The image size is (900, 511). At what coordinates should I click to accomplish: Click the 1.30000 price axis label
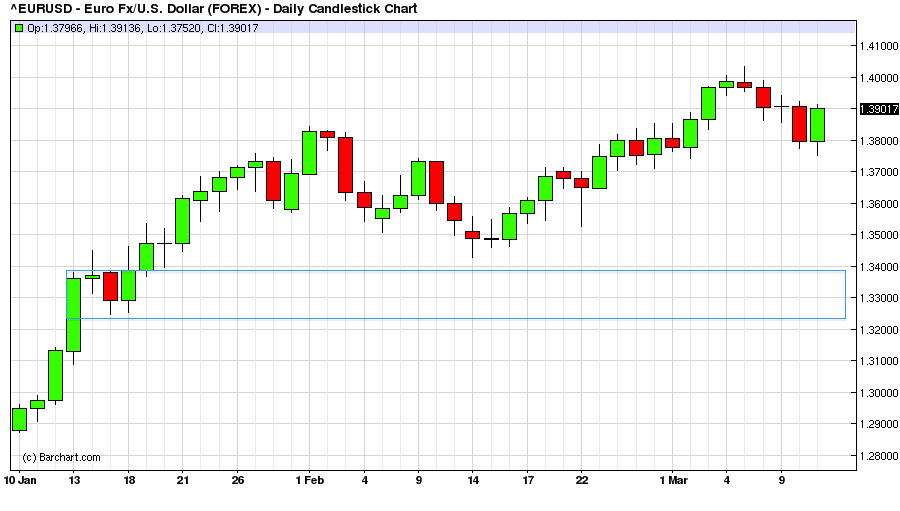point(879,393)
